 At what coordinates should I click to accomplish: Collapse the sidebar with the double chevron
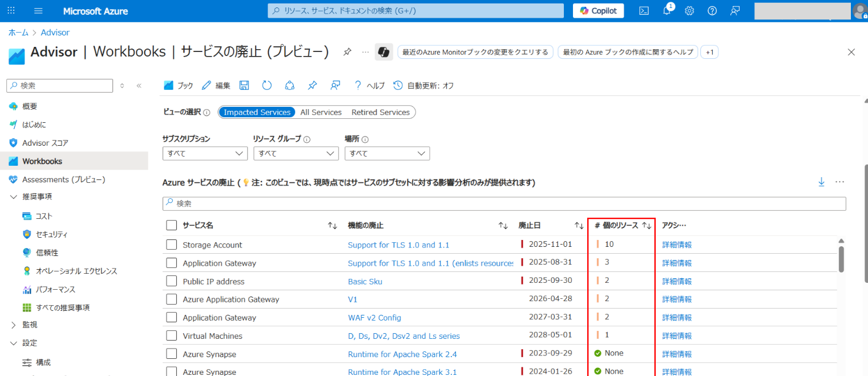point(139,86)
